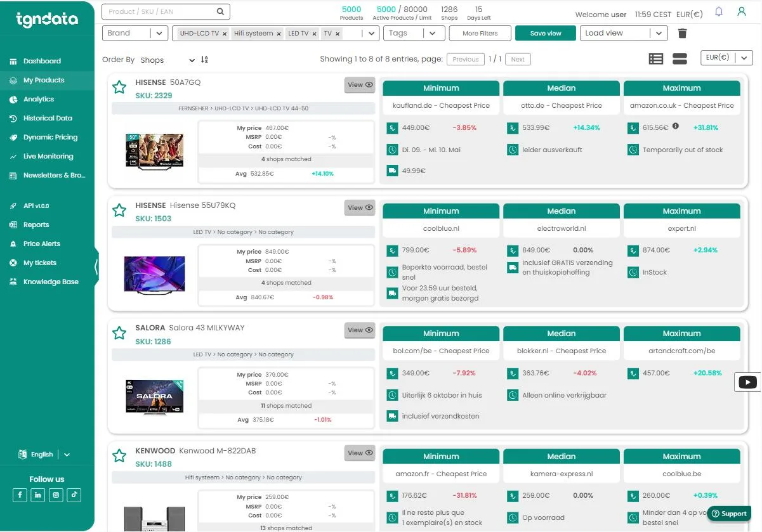Click the Next page button
The height and width of the screenshot is (532, 762).
[x=518, y=59]
